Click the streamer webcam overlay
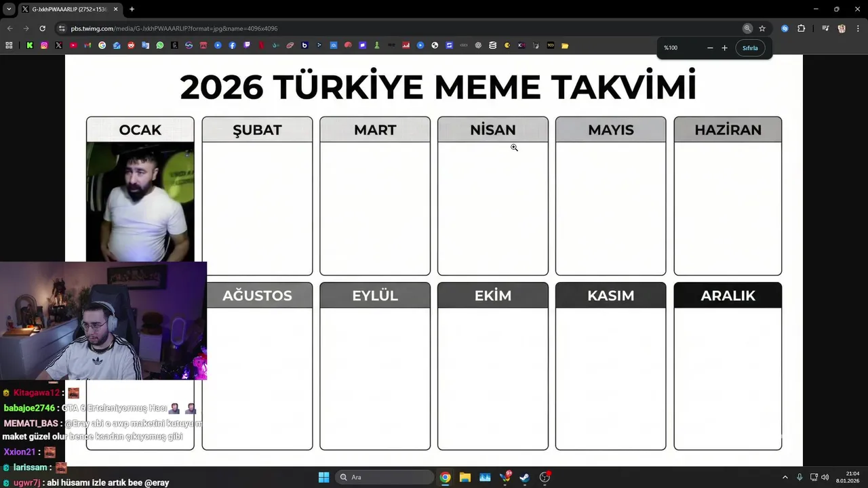This screenshot has width=868, height=488. pos(103,321)
